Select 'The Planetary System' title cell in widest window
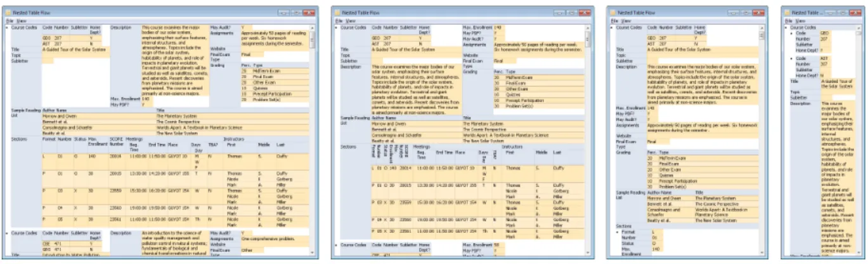 pyautogui.click(x=177, y=117)
